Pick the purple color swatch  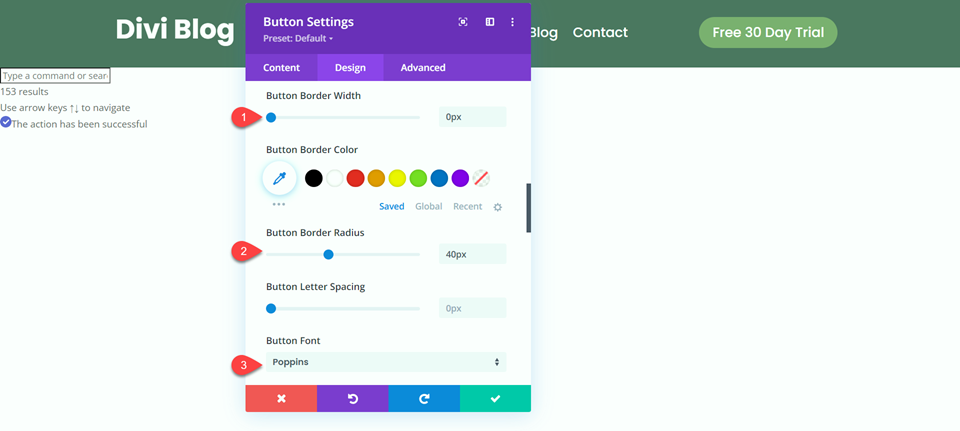coord(460,178)
